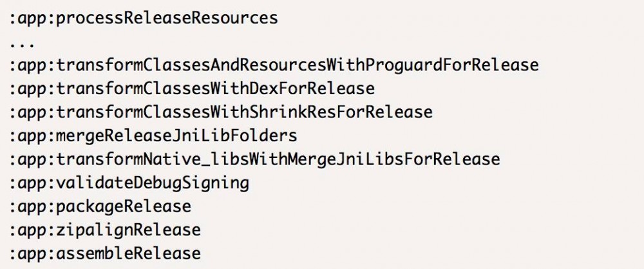Click the validateDebugSigning task text

pos(153,183)
